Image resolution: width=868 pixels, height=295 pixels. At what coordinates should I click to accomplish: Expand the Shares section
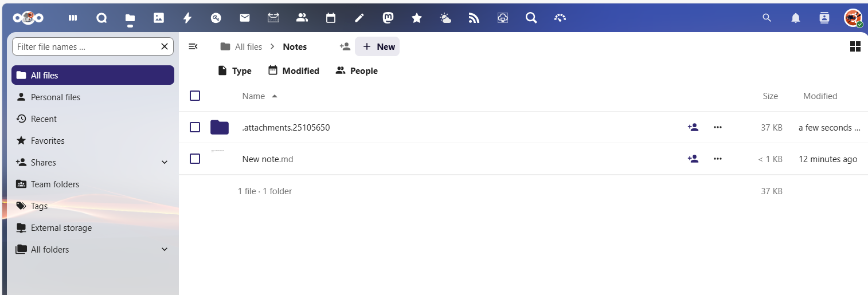coord(165,163)
